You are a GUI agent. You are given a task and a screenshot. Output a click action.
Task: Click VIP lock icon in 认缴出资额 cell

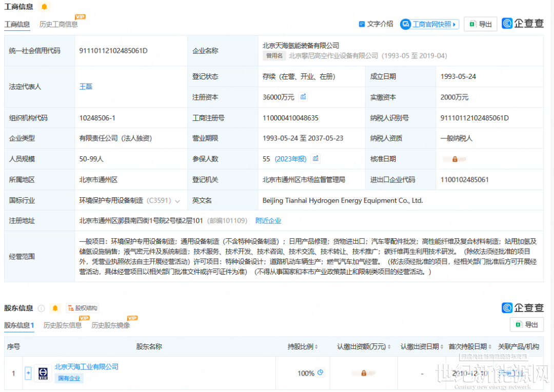pos(364,373)
